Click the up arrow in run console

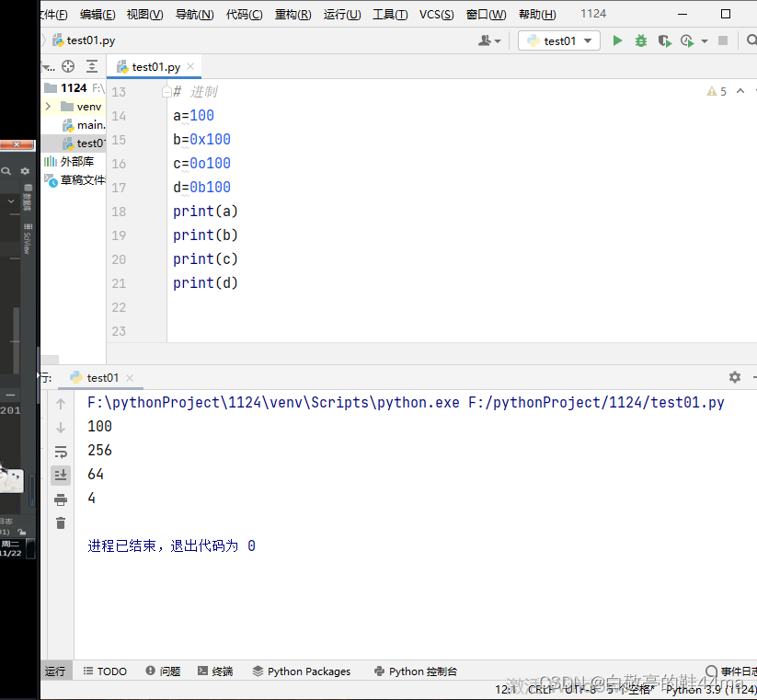(x=61, y=404)
